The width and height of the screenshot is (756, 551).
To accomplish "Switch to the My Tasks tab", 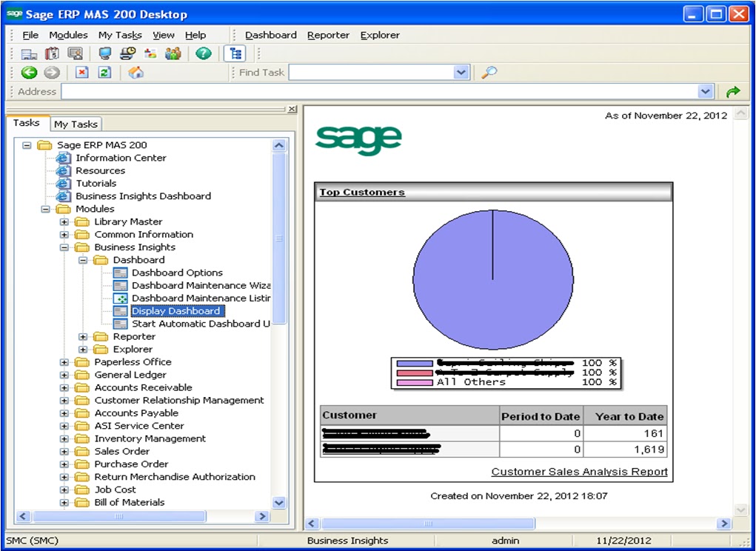I will [76, 124].
